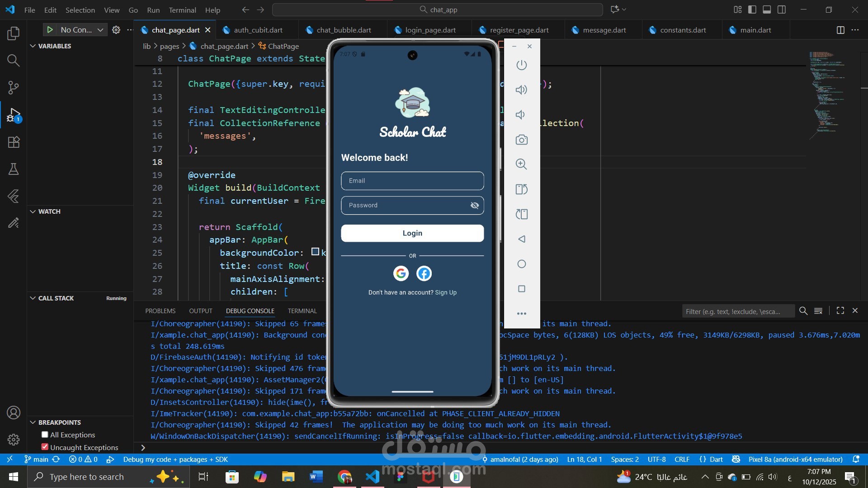The width and height of the screenshot is (868, 488).
Task: Open the Source Control view
Action: [x=14, y=87]
